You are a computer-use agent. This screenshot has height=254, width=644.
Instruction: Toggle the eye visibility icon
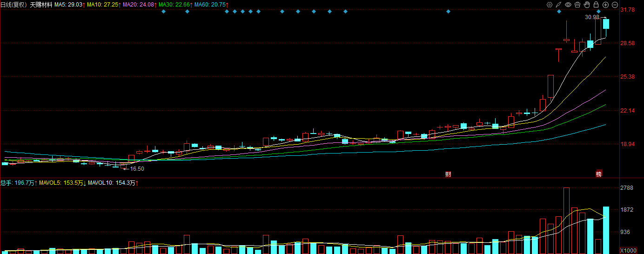[568, 5]
